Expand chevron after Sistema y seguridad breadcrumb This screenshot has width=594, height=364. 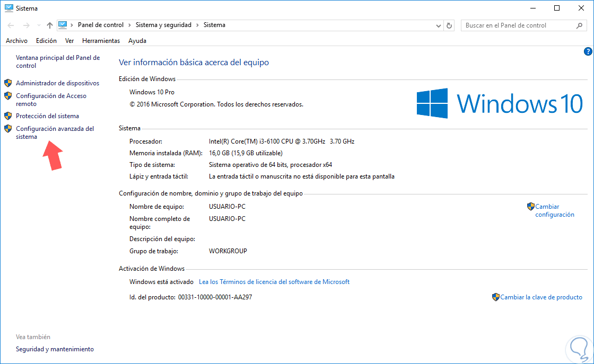pos(197,25)
